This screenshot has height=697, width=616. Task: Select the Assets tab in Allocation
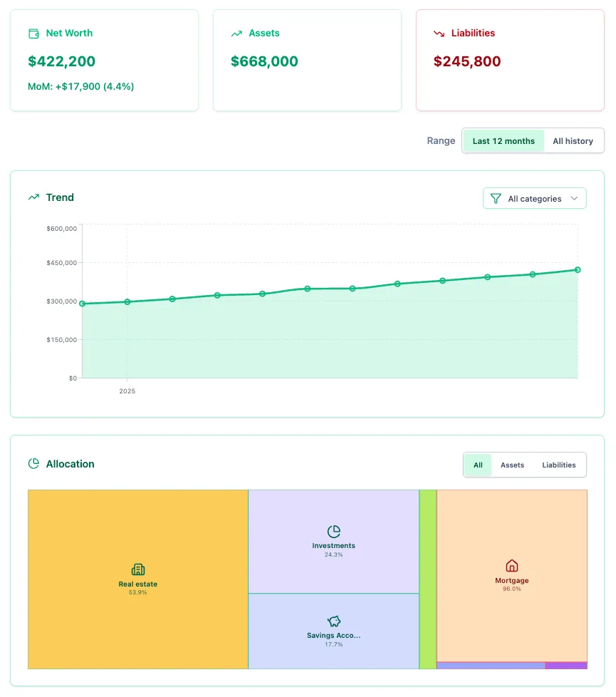[512, 465]
